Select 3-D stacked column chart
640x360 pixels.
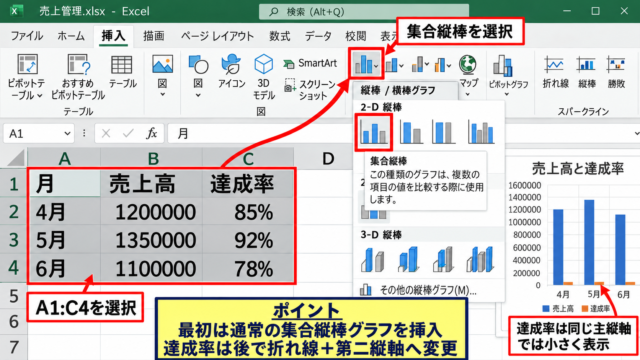point(408,259)
